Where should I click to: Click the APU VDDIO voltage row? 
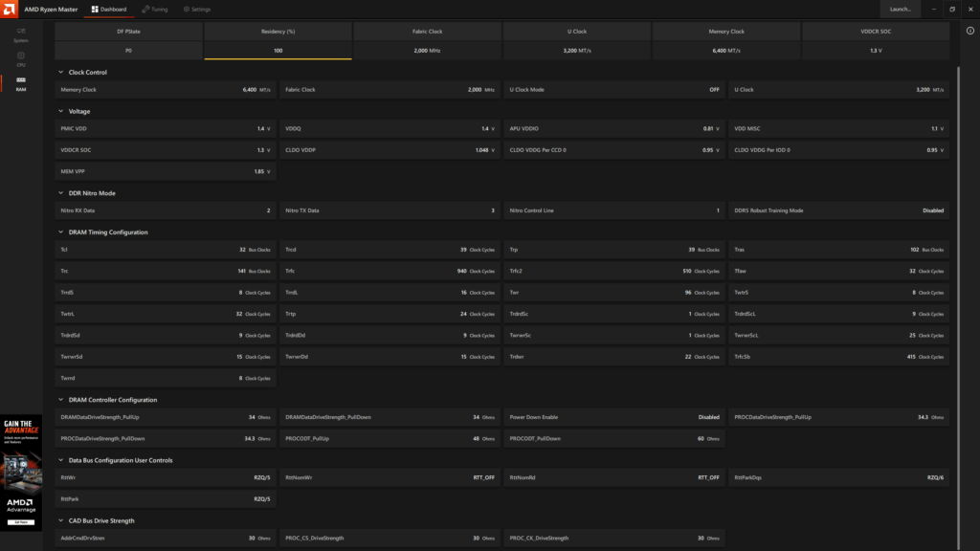point(613,129)
